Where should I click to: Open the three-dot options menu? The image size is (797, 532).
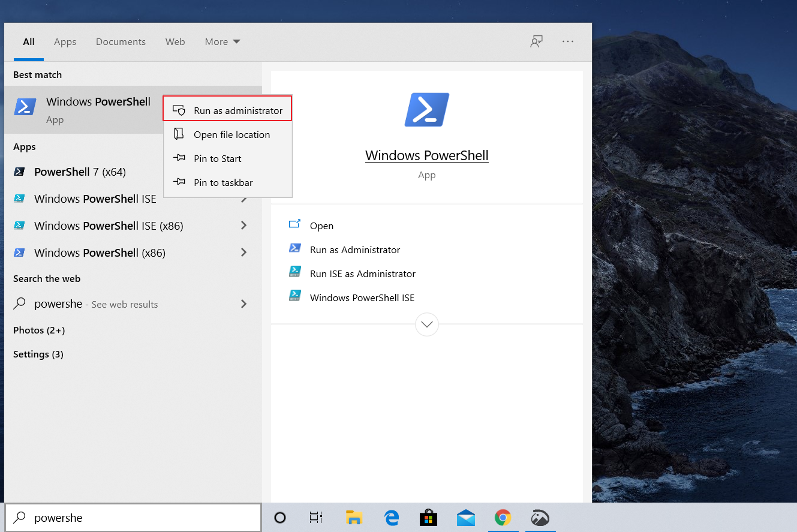click(x=568, y=41)
